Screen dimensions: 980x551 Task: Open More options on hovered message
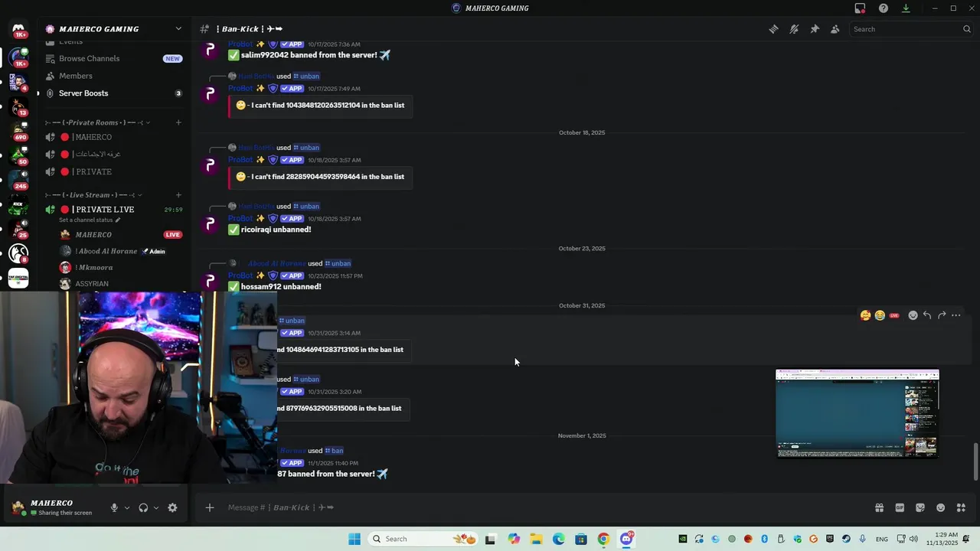click(956, 315)
